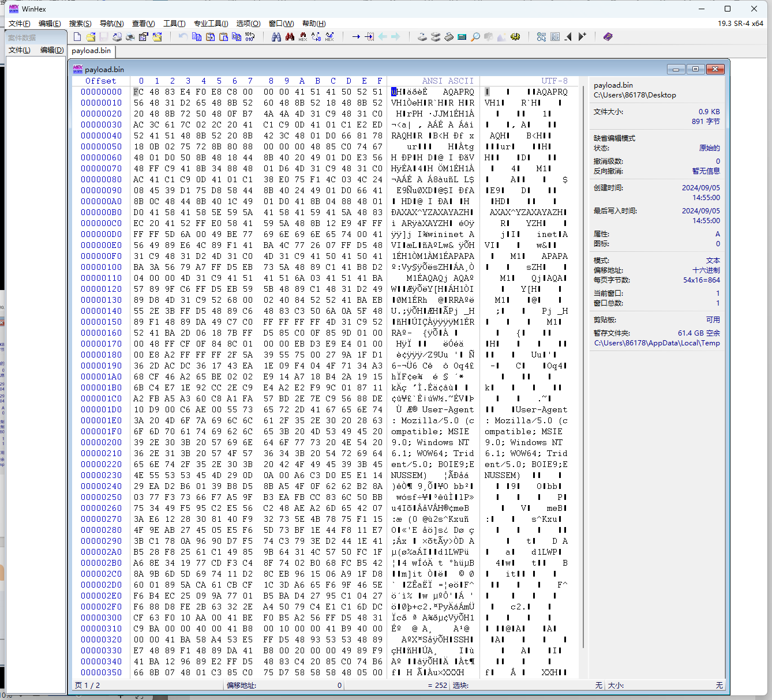Click the 891 字节 file size value
Screen dimensions: 772x700
(x=706, y=122)
